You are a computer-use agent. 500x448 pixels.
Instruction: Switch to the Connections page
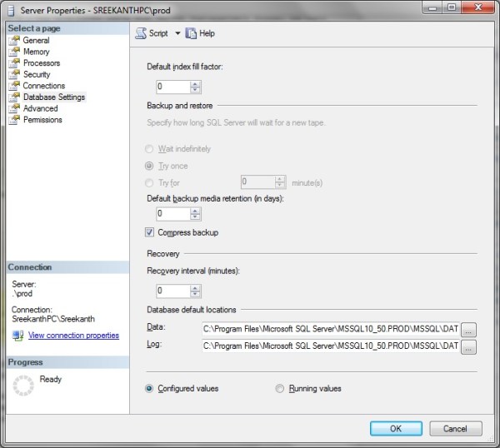click(x=43, y=86)
